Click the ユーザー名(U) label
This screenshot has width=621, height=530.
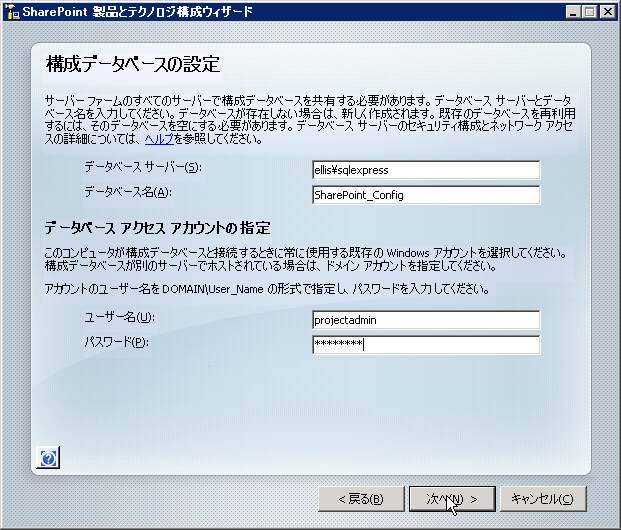[119, 318]
